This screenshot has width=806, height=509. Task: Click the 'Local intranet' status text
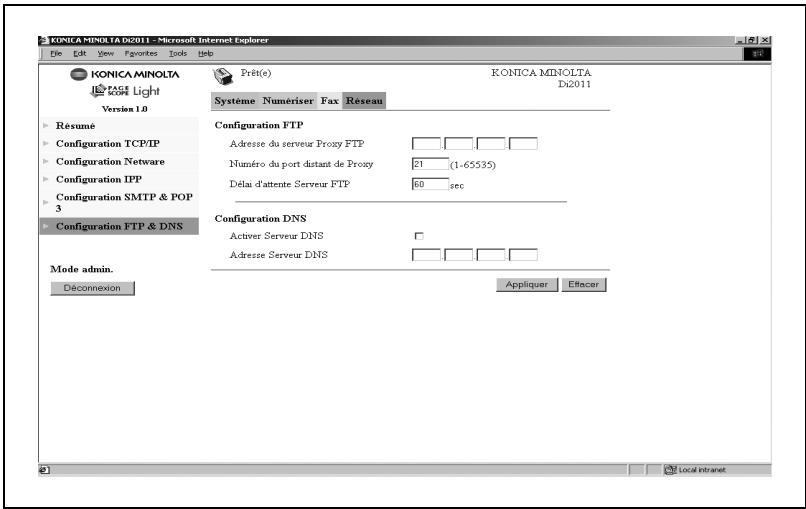pyautogui.click(x=702, y=470)
